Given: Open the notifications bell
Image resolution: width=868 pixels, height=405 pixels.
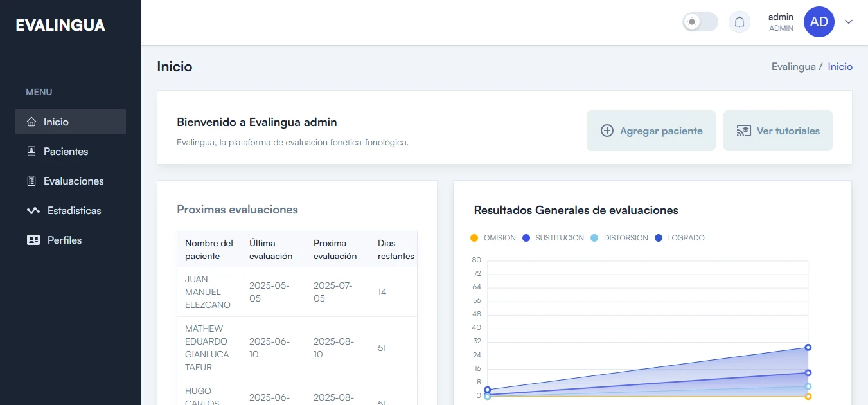Looking at the screenshot, I should (x=740, y=22).
